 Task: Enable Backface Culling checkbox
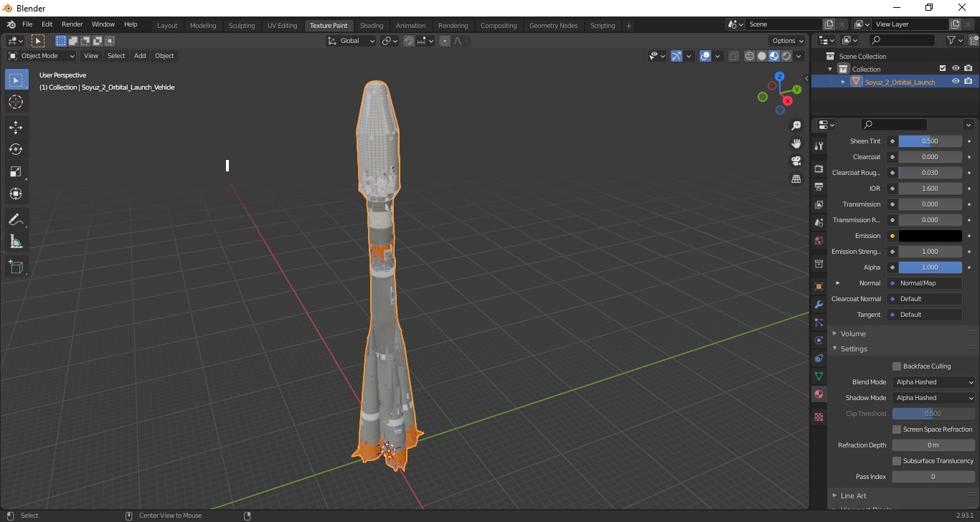tap(897, 366)
